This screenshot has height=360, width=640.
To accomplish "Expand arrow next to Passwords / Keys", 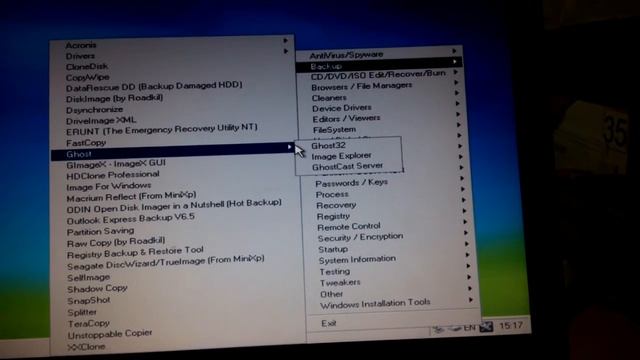I will tap(462, 178).
